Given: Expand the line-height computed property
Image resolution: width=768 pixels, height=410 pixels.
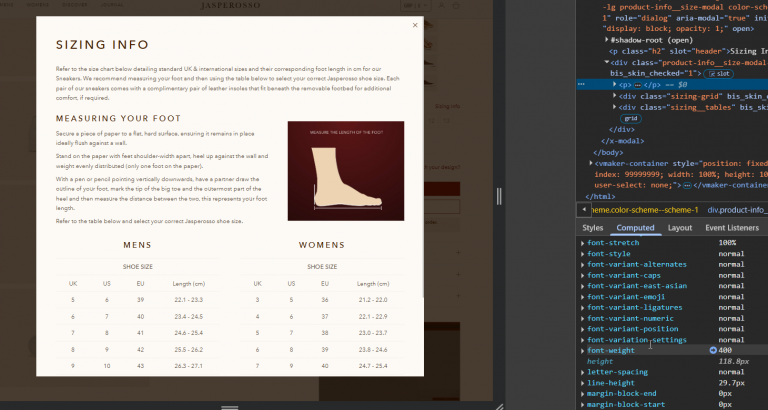Looking at the screenshot, I should [582, 383].
